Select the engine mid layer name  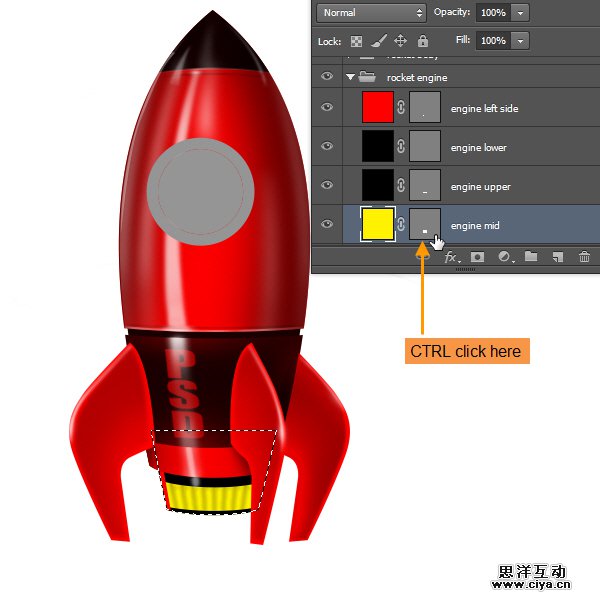(x=475, y=226)
